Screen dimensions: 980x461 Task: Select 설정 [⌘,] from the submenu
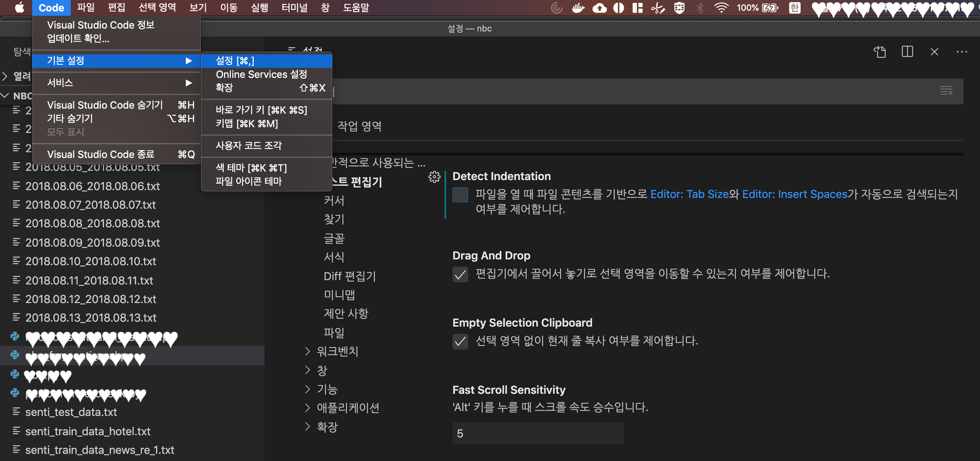[x=267, y=60]
